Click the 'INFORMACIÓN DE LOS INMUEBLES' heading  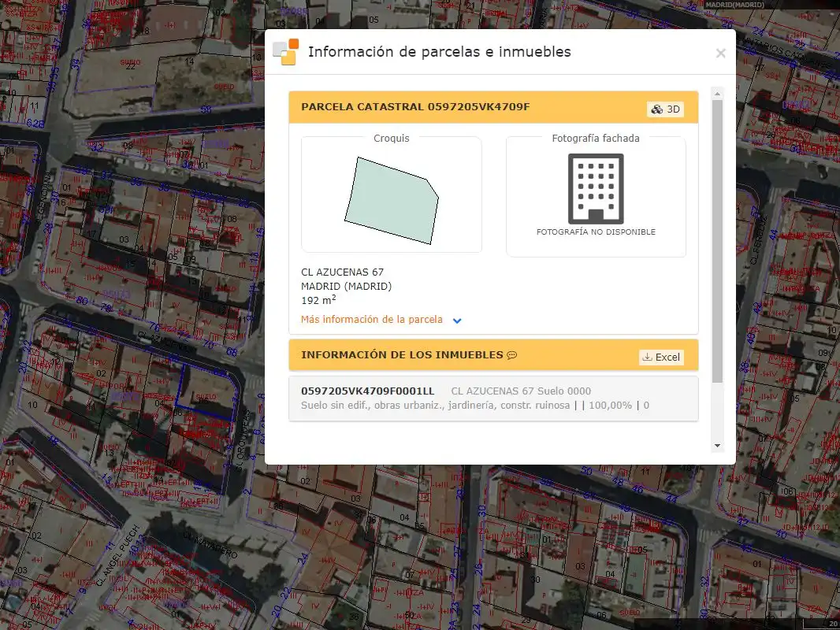click(x=403, y=355)
